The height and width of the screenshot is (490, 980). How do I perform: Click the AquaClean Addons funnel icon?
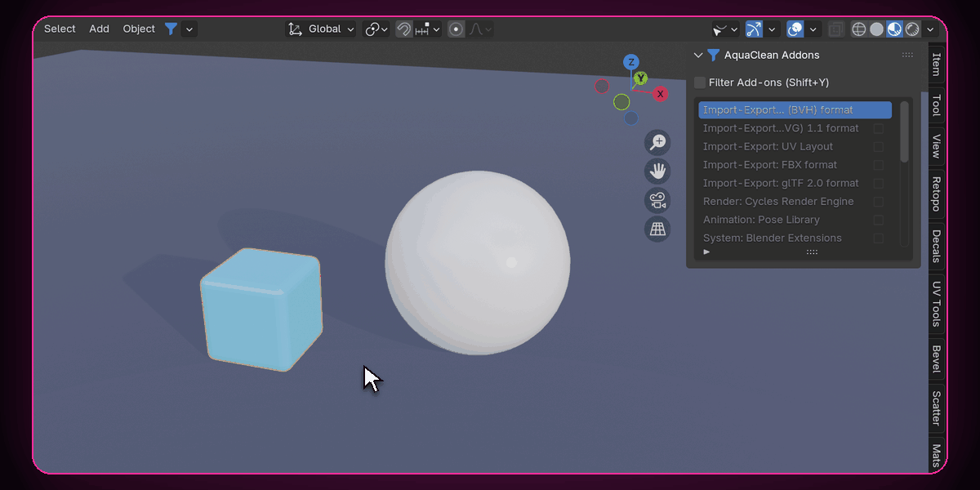point(713,55)
